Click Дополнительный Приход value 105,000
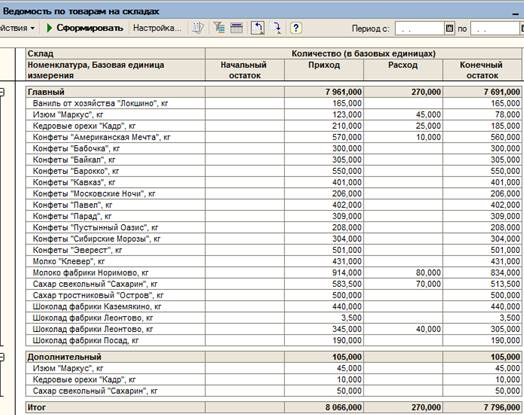 [347, 357]
